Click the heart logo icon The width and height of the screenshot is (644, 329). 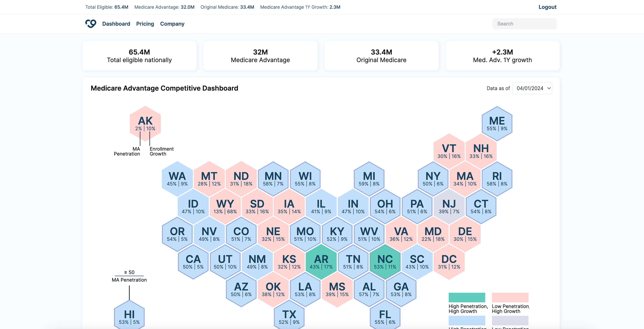91,24
